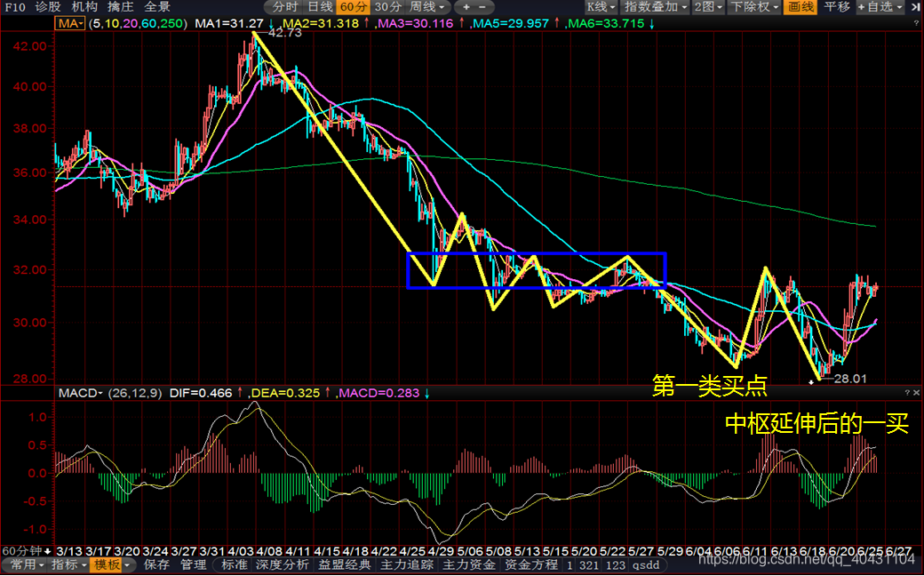Click the MA5=29.957 value

[510, 24]
